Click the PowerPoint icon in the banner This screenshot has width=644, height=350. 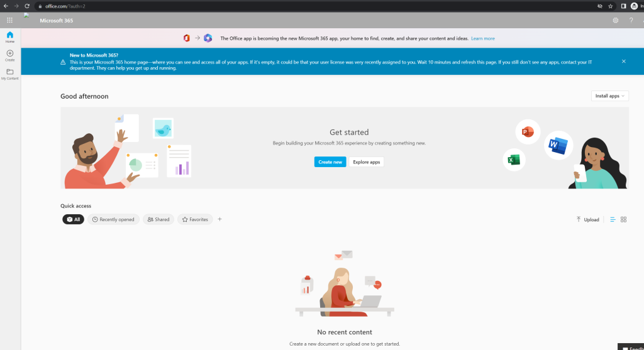point(528,132)
